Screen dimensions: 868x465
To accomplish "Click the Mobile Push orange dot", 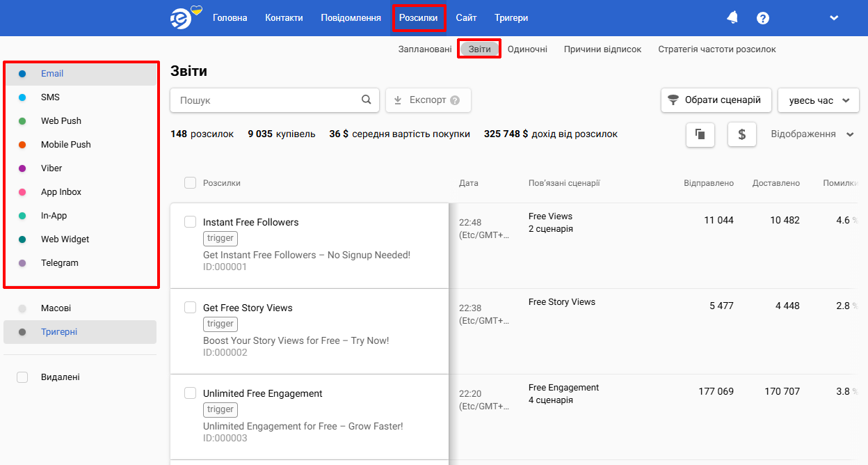I will (22, 145).
